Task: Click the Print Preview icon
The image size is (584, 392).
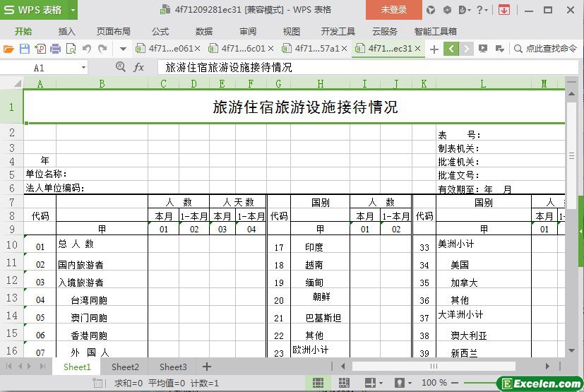Action: (71, 49)
